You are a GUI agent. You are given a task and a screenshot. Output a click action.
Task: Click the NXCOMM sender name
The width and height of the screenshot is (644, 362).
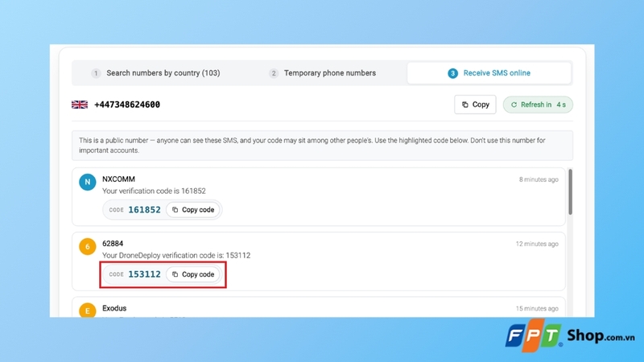[x=118, y=179]
